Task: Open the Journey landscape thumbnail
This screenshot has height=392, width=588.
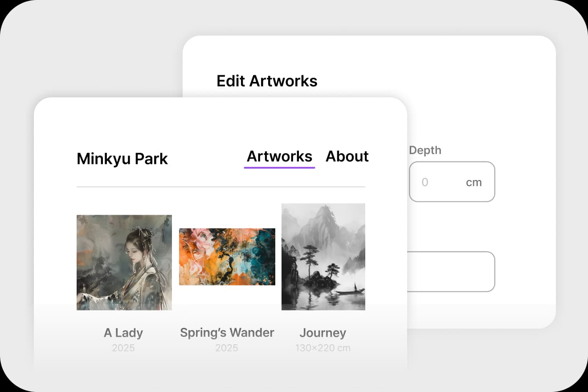Action: click(x=323, y=257)
